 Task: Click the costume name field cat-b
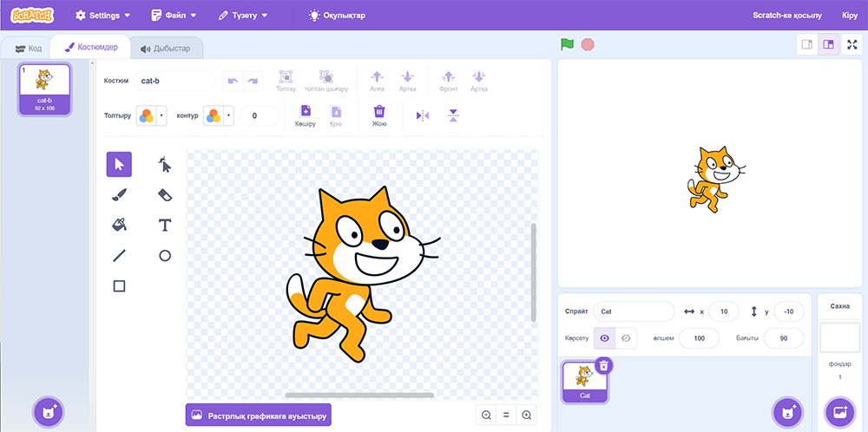tap(174, 81)
